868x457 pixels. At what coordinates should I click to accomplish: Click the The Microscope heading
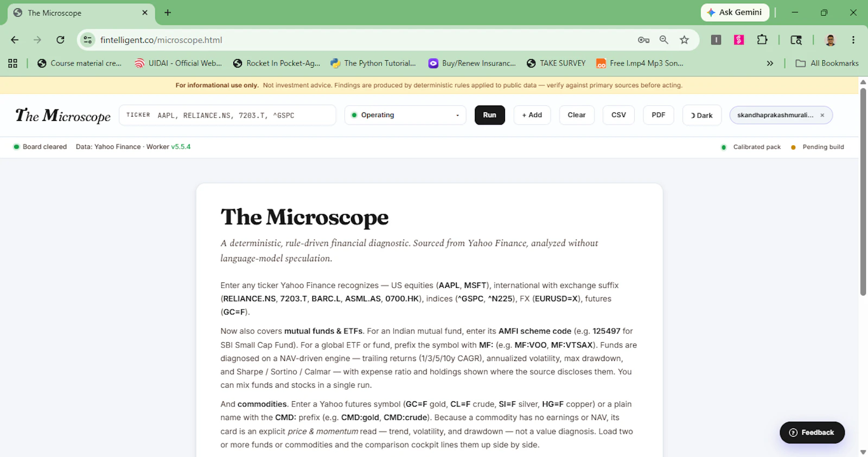point(304,217)
